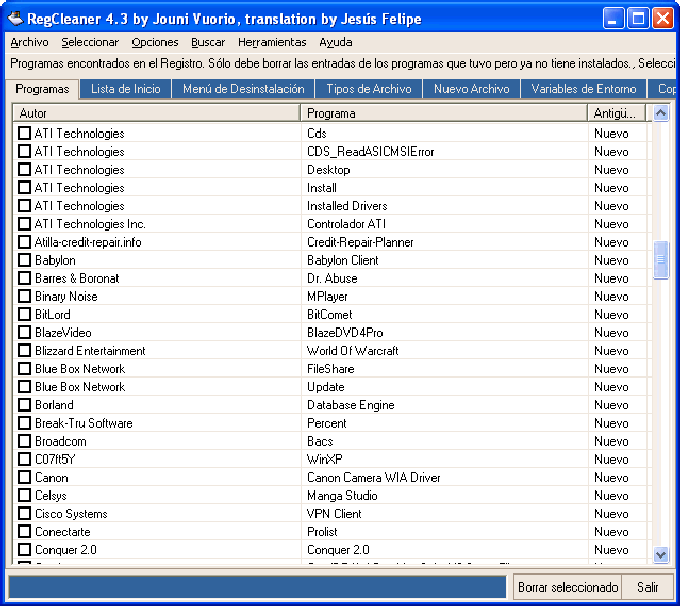
Task: Select the Babylon Client program cell
Action: 343,260
